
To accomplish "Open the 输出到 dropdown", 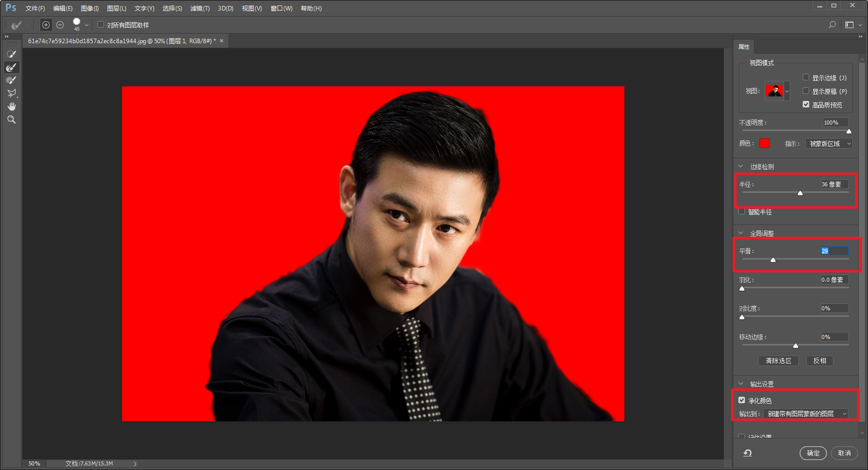I will click(x=806, y=414).
